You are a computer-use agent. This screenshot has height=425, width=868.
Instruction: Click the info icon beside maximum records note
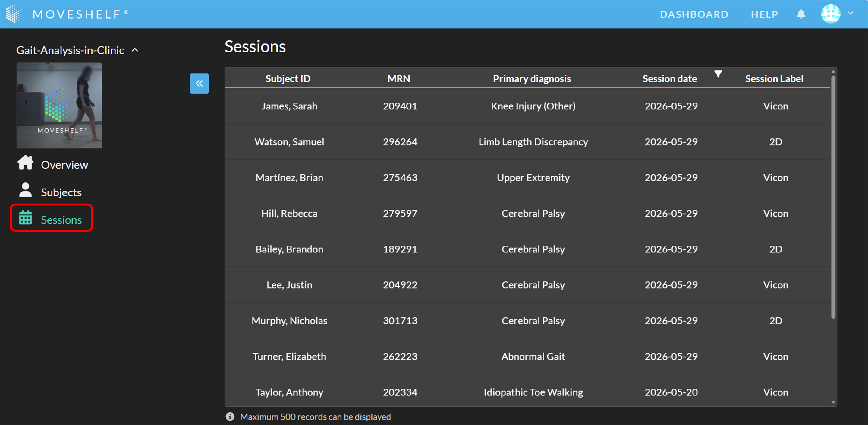[x=230, y=417]
